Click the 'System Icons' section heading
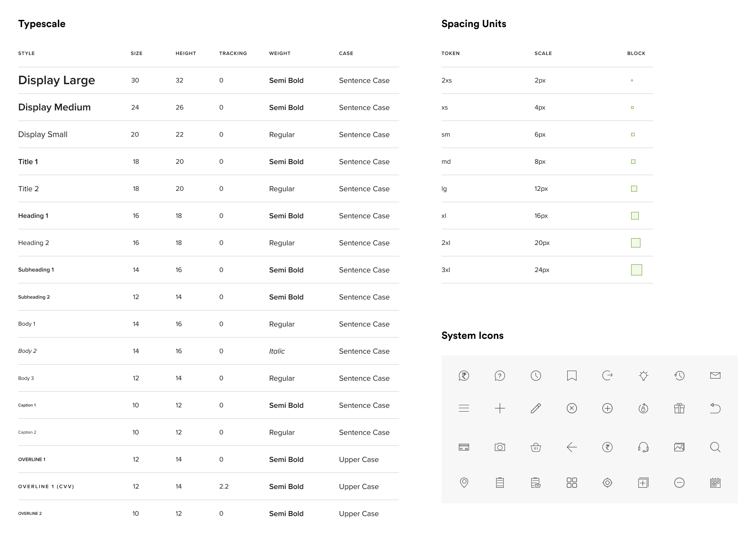The width and height of the screenshot is (756, 544). pos(472,335)
